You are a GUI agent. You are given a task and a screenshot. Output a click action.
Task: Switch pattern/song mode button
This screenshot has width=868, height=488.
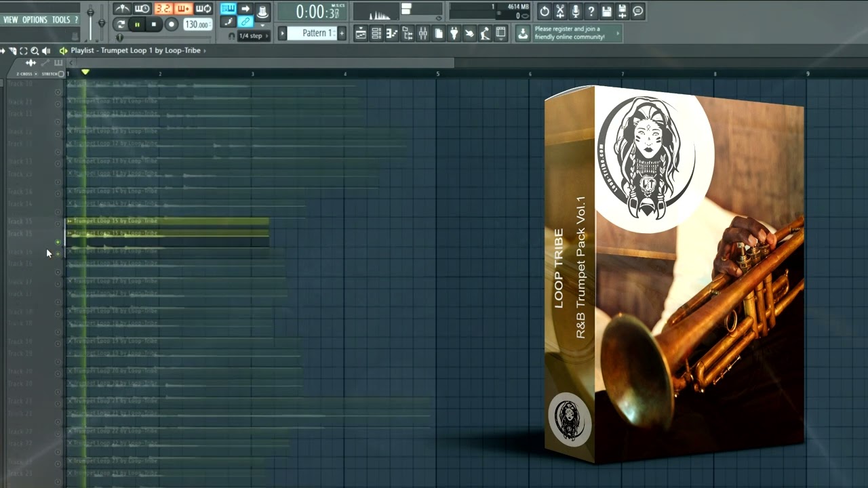pos(121,24)
